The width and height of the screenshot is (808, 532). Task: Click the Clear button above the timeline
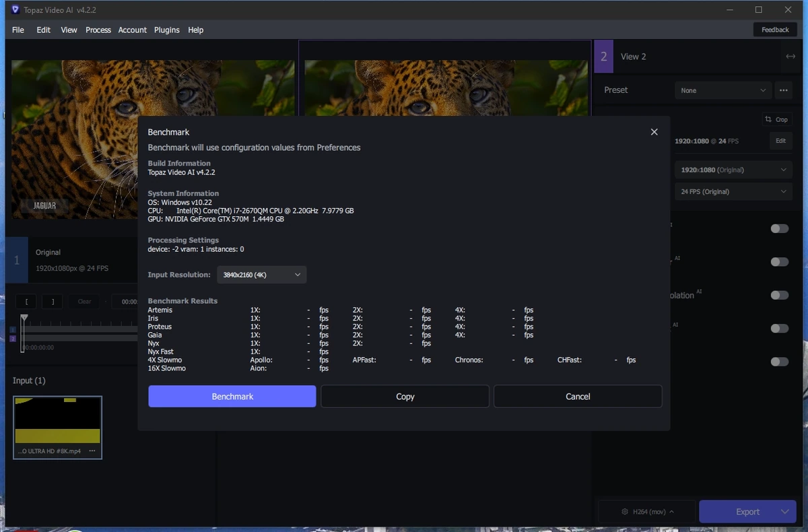[x=84, y=302]
